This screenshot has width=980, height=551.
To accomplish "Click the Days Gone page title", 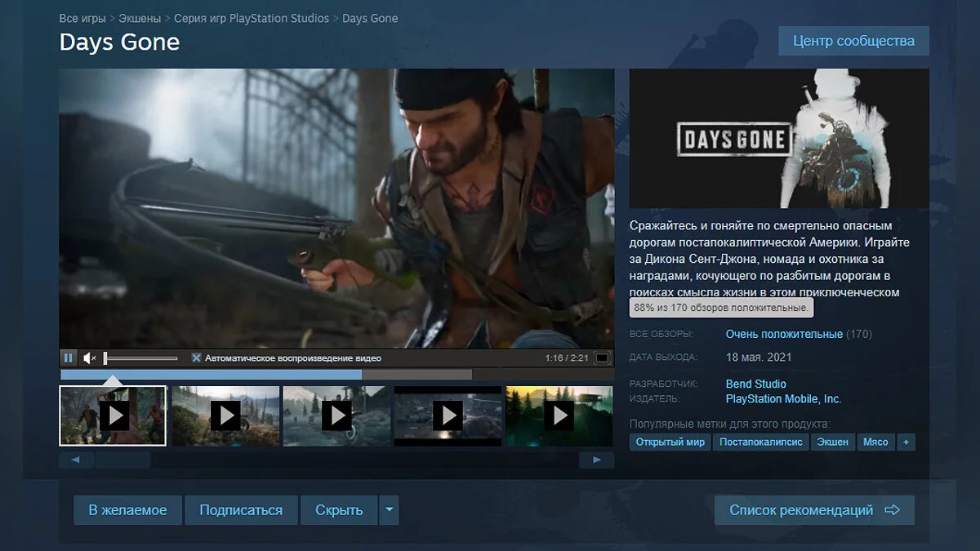I will tap(119, 42).
